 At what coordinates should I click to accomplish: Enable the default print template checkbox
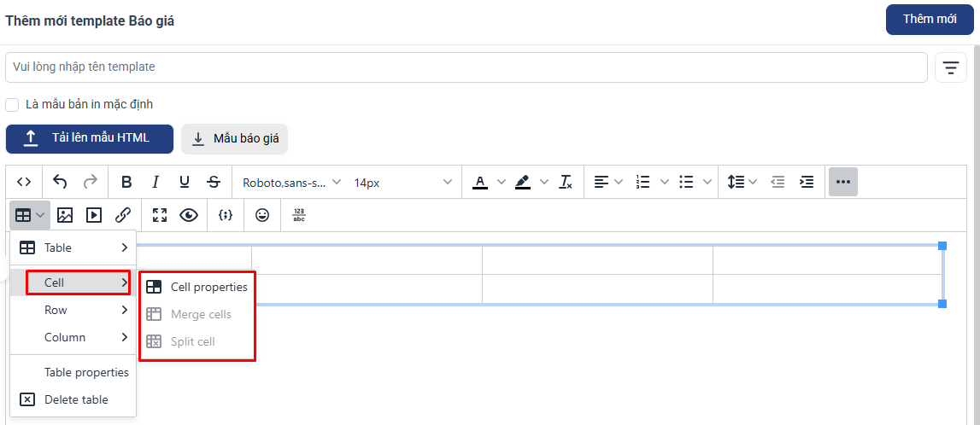click(13, 105)
